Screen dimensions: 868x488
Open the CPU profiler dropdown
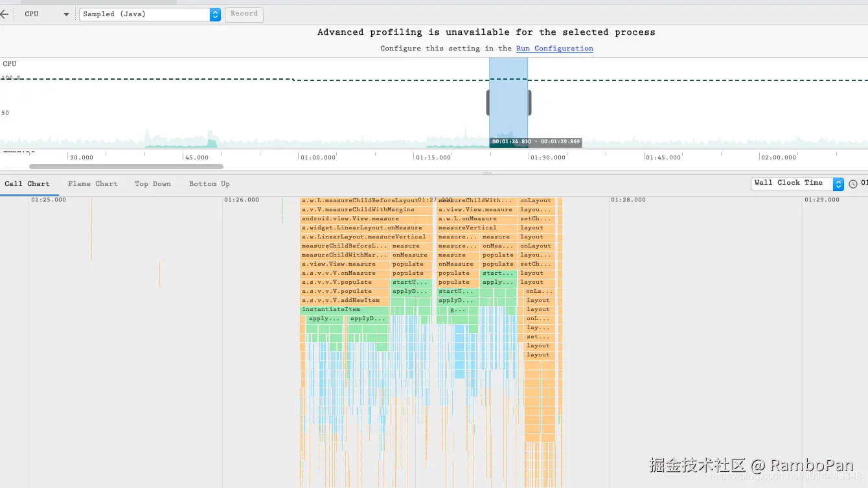(x=47, y=14)
